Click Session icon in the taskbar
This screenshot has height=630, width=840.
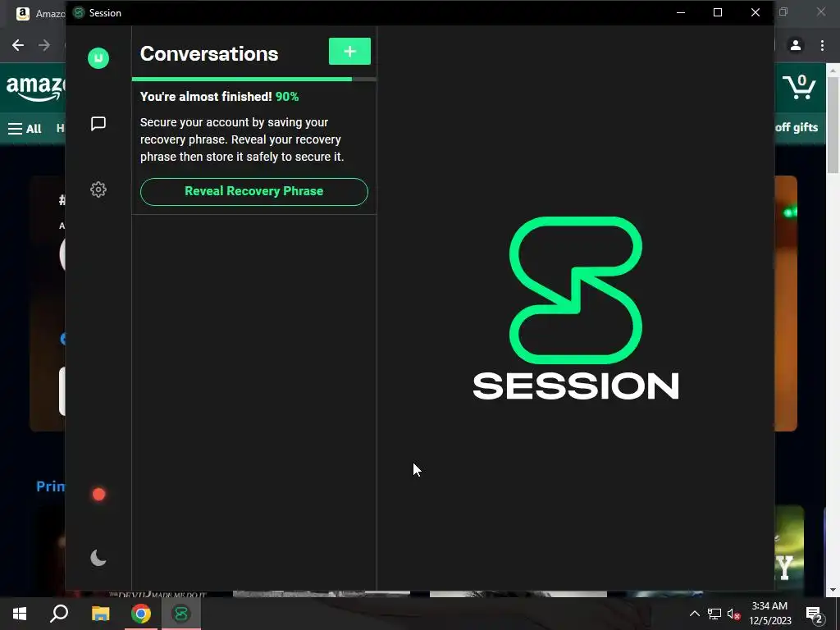(x=181, y=614)
